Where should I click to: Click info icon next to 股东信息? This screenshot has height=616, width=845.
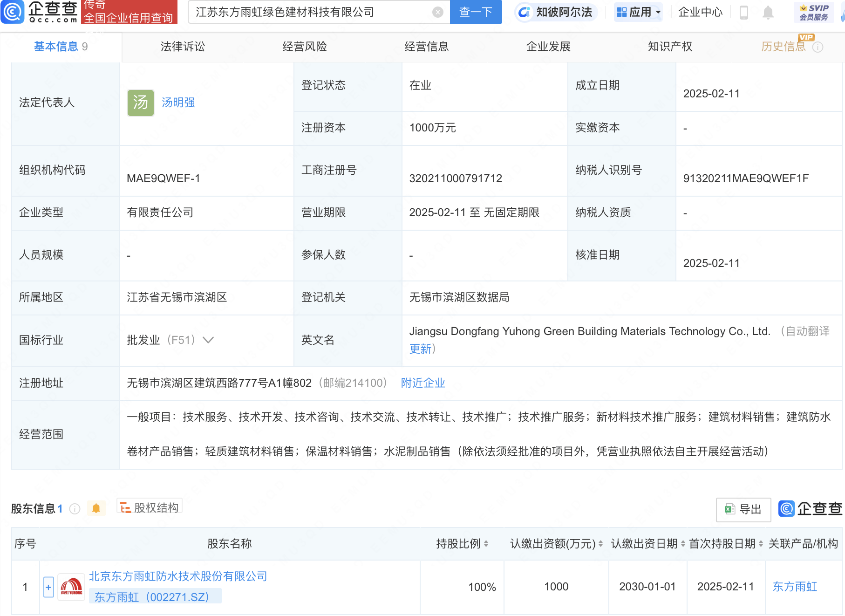point(75,509)
